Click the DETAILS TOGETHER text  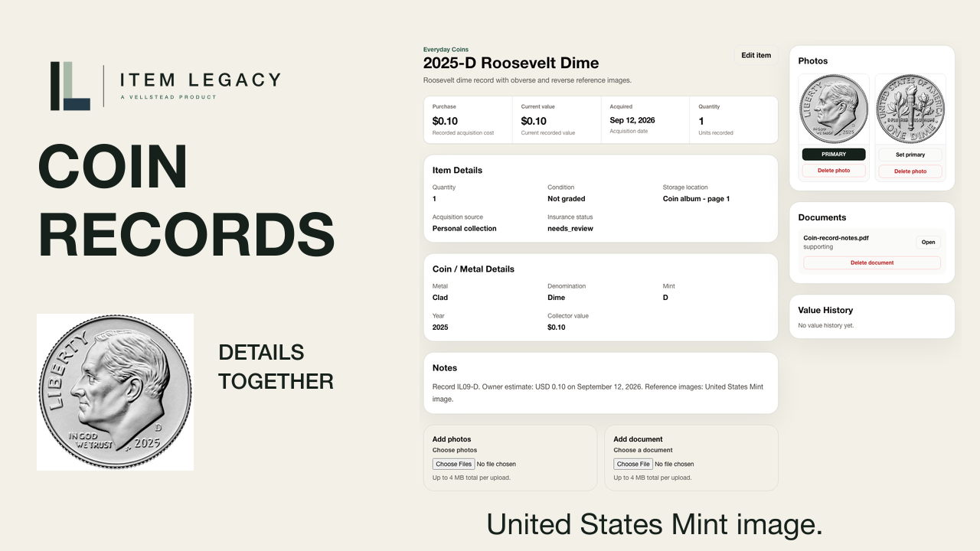click(276, 367)
